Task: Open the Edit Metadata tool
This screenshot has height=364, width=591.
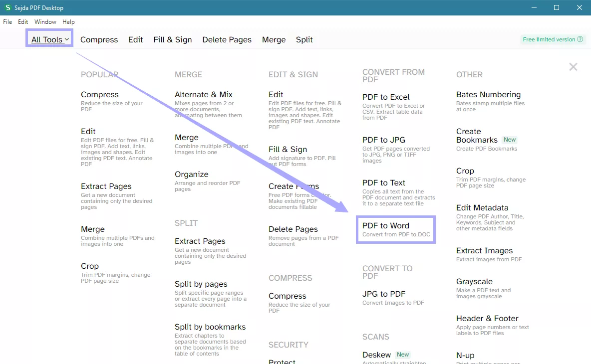Action: (x=482, y=208)
